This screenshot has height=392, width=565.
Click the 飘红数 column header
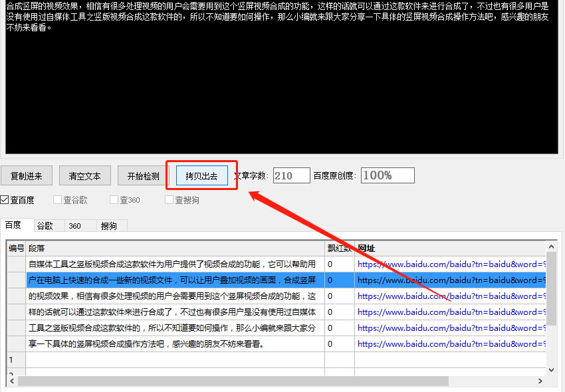tap(340, 248)
